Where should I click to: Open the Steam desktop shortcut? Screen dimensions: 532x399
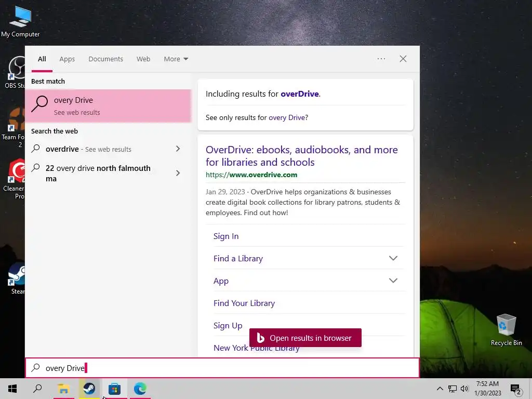tap(17, 278)
